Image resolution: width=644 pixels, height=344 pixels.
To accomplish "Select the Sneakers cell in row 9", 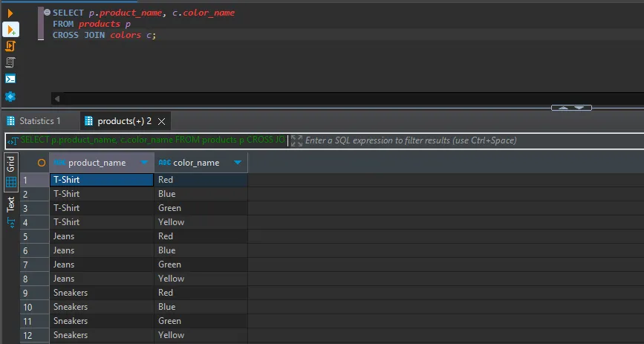I will pyautogui.click(x=102, y=293).
